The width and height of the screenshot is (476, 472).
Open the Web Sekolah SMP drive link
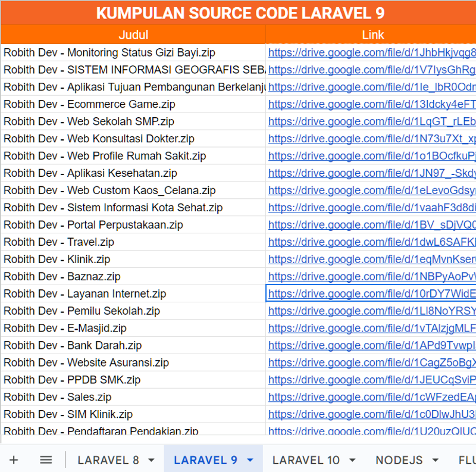point(369,121)
